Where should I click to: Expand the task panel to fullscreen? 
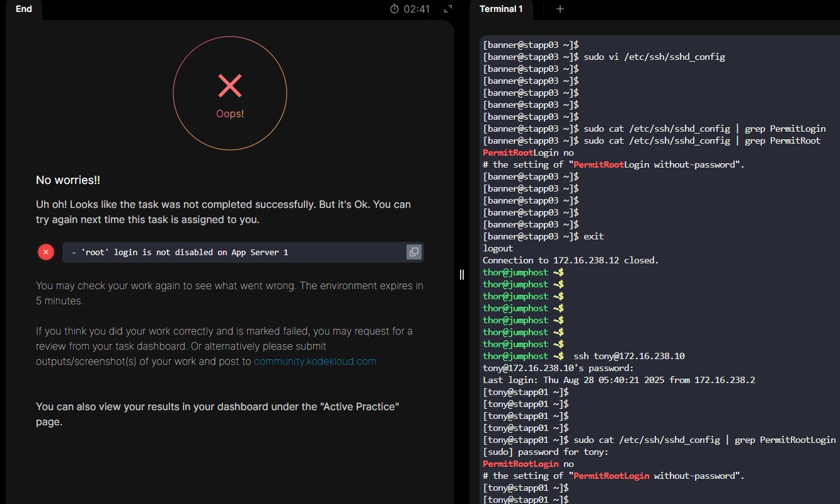point(448,9)
